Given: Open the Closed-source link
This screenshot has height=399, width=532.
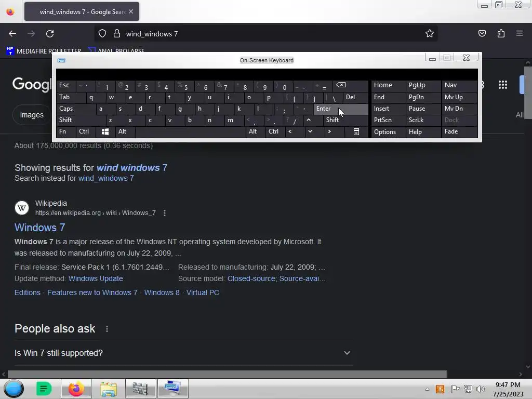Looking at the screenshot, I should point(251,278).
